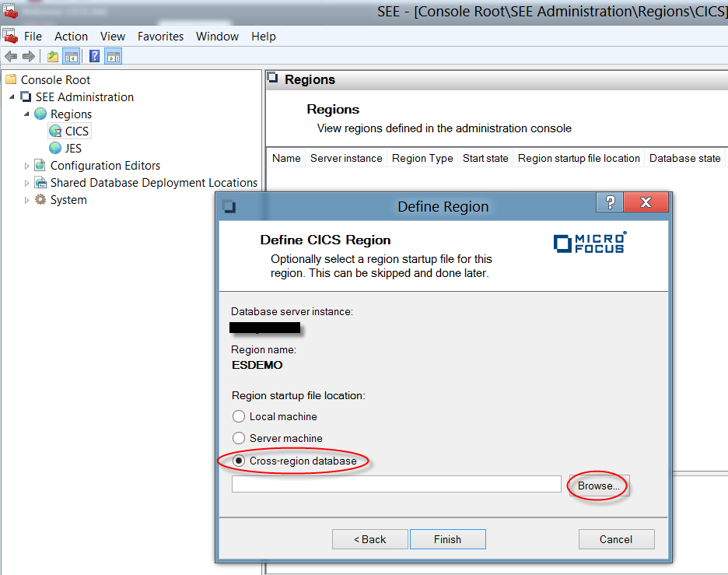Click the ESDEMO region name text

tap(257, 365)
